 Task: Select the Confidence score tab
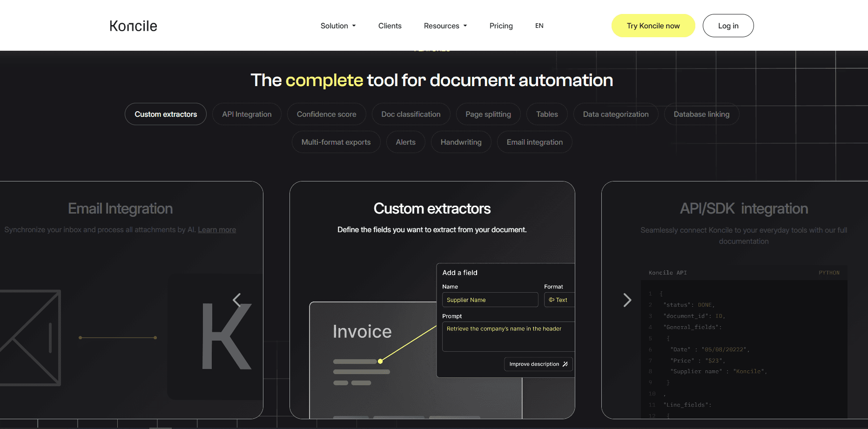pyautogui.click(x=327, y=114)
